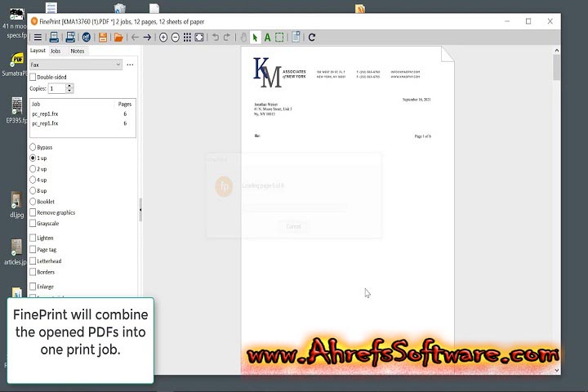588x392 pixels.
Task: Click the Copies number input field
Action: coord(57,88)
